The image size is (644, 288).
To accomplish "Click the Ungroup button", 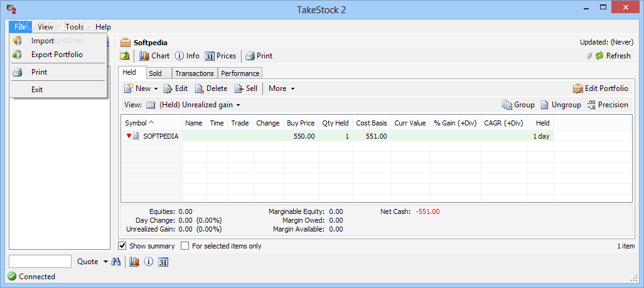I will (x=561, y=105).
